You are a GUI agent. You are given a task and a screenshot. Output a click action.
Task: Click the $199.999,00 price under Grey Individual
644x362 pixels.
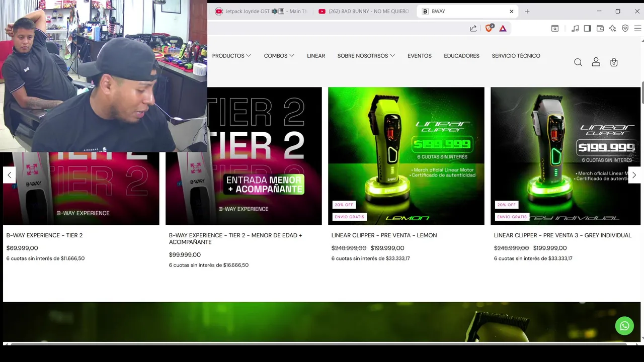pos(550,248)
